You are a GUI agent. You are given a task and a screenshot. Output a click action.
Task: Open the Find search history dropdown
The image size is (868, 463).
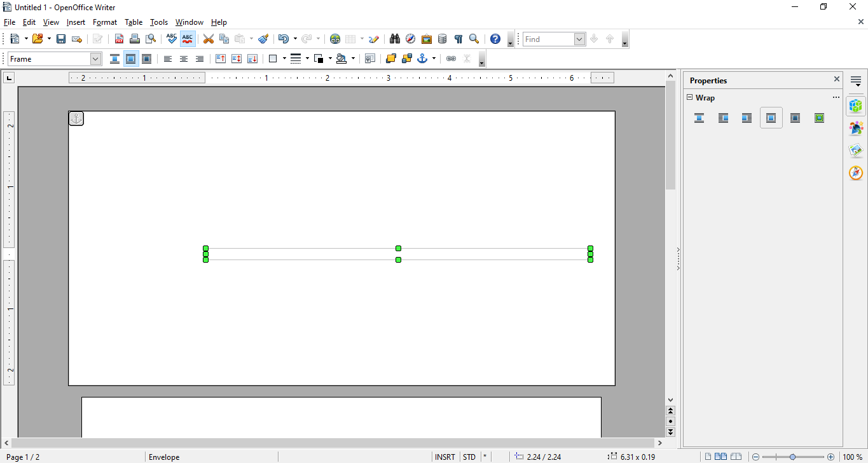(579, 39)
